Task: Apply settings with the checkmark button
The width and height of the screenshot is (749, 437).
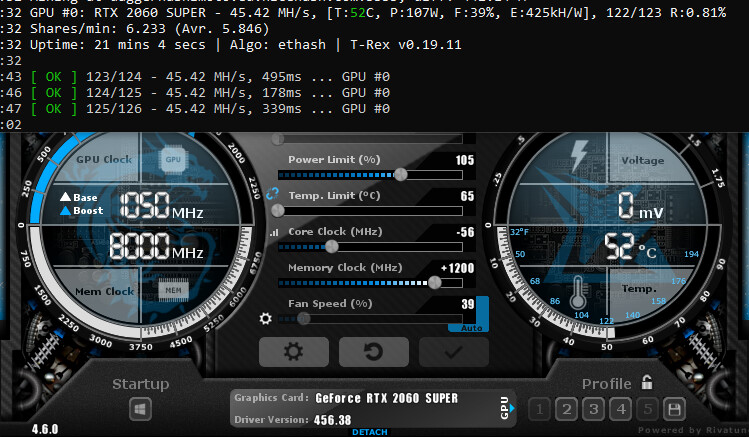Action: click(x=453, y=352)
